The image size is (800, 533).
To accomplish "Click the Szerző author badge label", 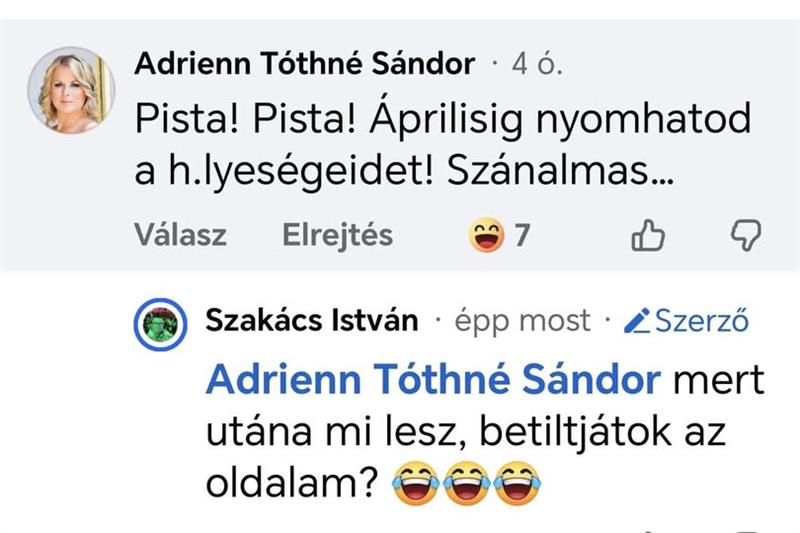I will pyautogui.click(x=700, y=321).
